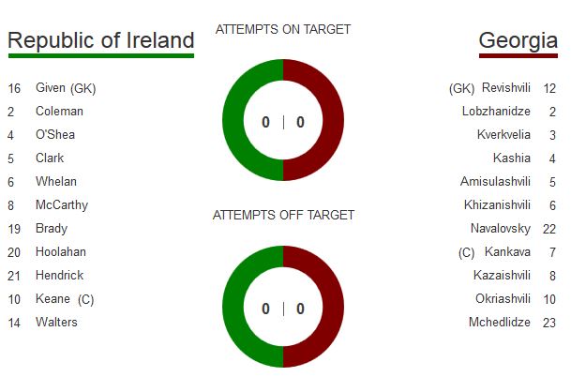Select goalkeeper Given in Ireland lineup
This screenshot has height=392, width=571.
66,88
